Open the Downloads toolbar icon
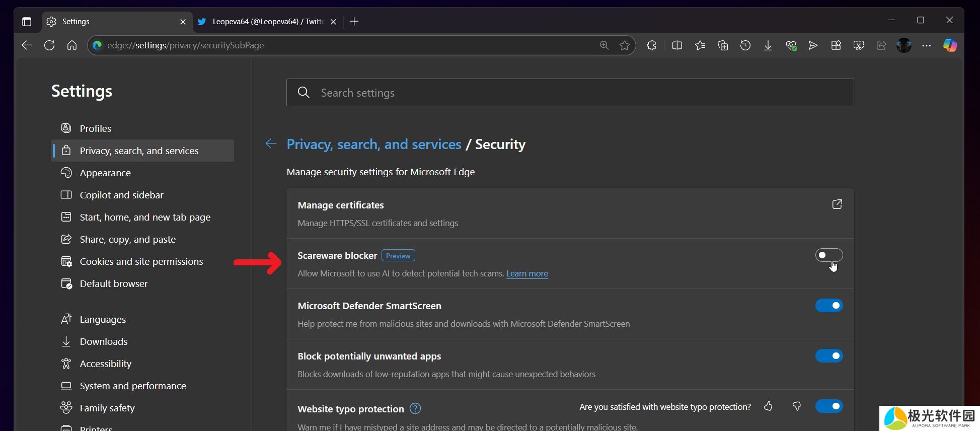This screenshot has width=980, height=431. click(768, 45)
